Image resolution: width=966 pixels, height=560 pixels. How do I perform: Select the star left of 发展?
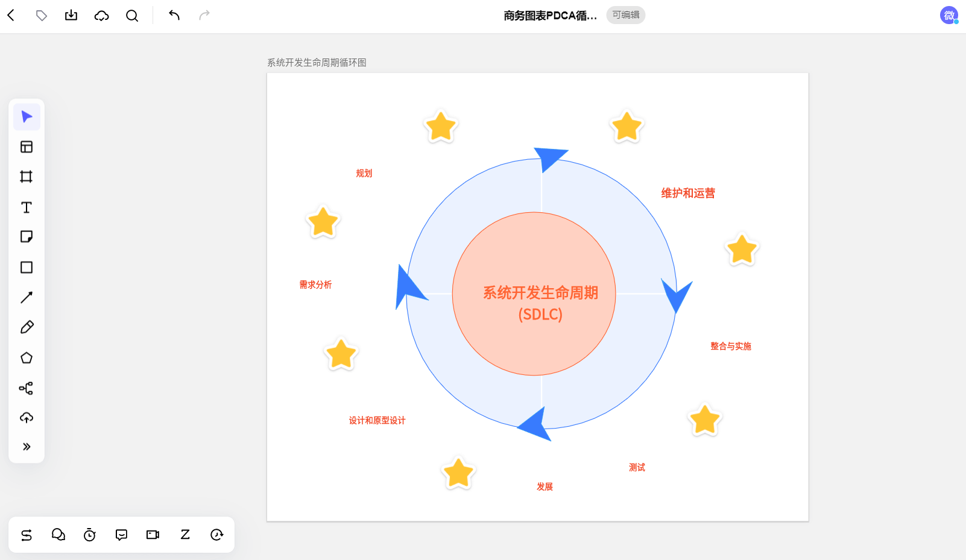[458, 473]
